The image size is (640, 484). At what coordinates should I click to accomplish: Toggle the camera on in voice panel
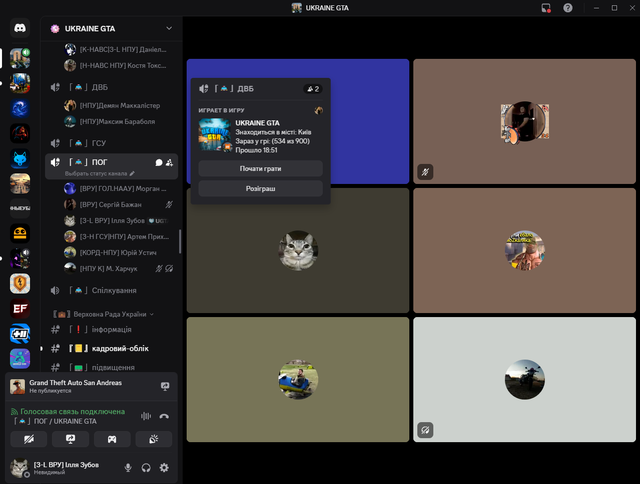(x=29, y=439)
